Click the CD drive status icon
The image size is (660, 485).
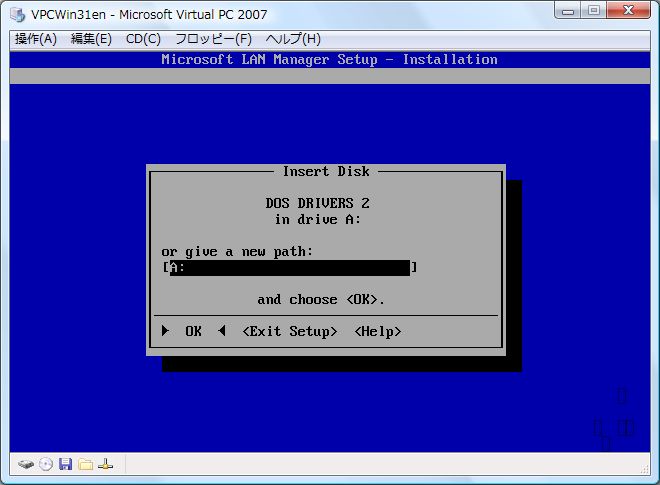click(x=46, y=464)
